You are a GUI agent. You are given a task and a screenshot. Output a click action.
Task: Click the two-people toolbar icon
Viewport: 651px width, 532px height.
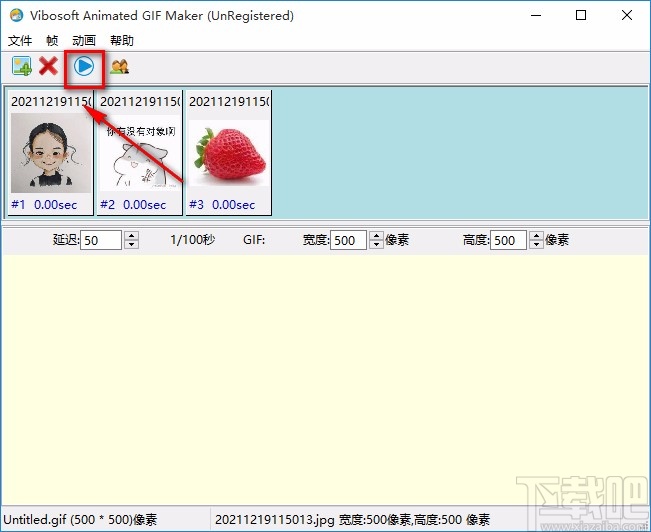(x=120, y=66)
